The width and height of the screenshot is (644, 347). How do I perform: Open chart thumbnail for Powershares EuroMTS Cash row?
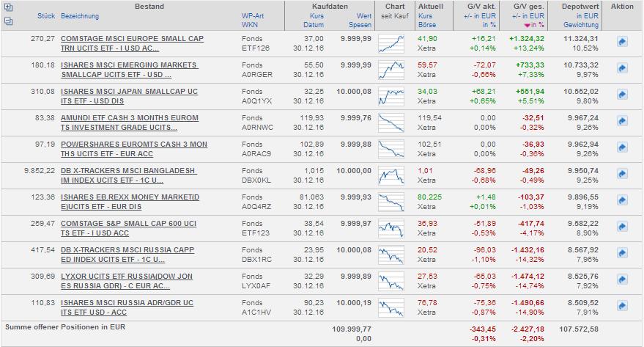tap(391, 149)
